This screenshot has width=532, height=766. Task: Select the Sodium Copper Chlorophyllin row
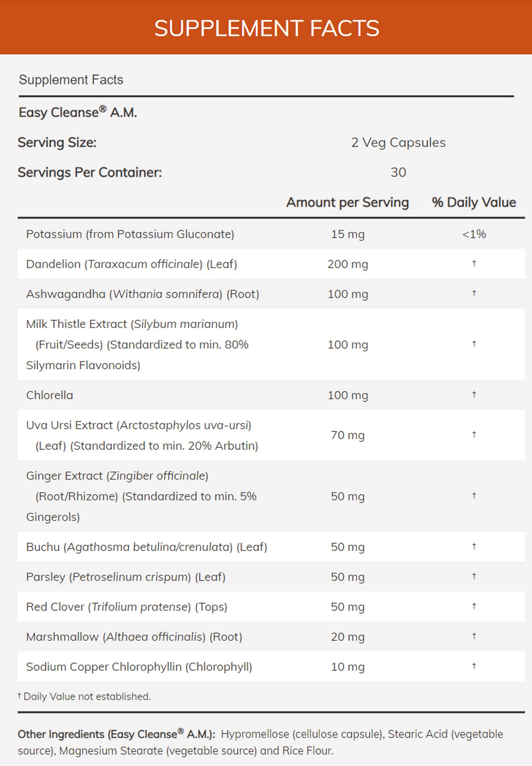[x=139, y=667]
